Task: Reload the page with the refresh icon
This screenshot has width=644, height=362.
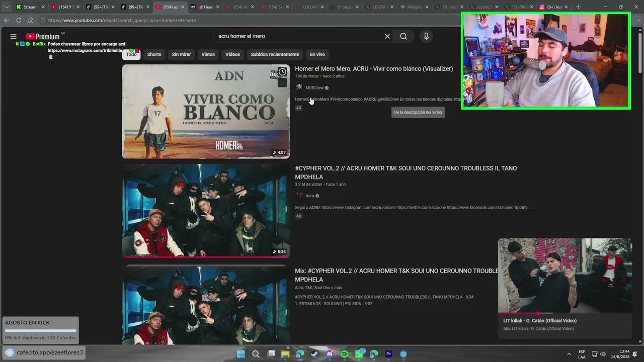Action: 19,20
